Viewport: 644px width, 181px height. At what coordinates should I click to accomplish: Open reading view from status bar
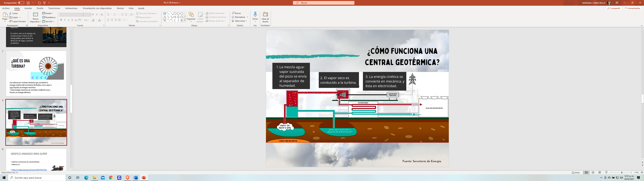pyautogui.click(x=600, y=172)
